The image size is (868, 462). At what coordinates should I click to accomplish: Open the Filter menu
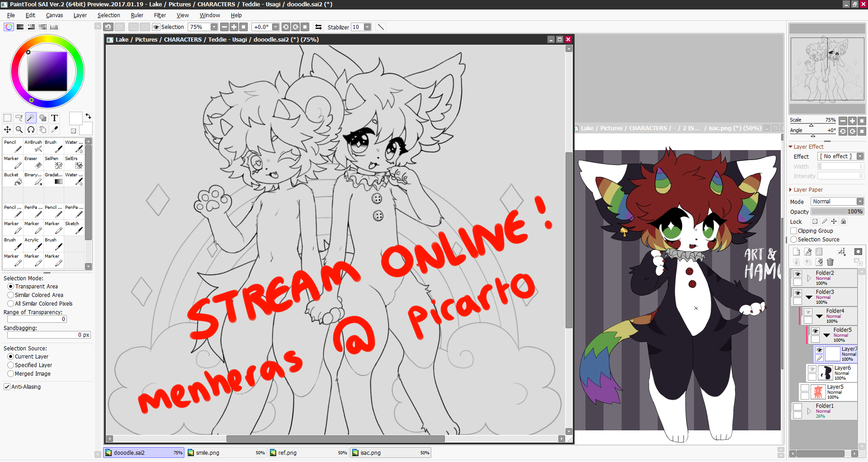160,15
